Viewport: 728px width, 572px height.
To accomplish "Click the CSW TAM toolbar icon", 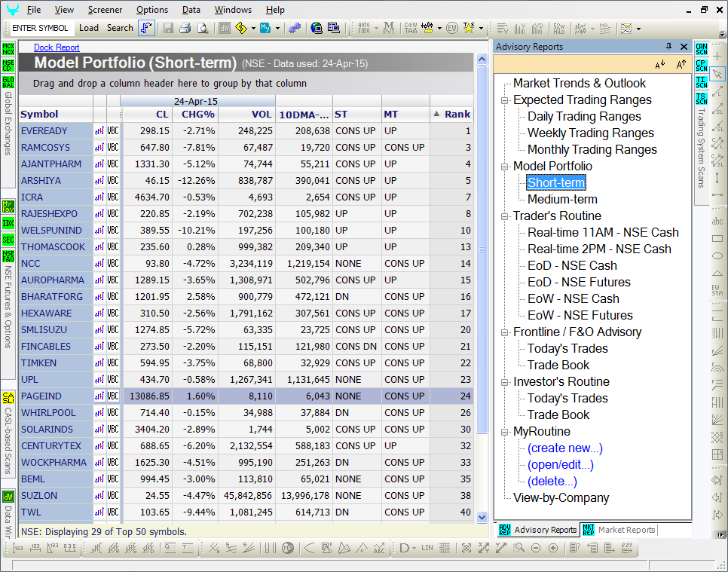I will pyautogui.click(x=411, y=29).
